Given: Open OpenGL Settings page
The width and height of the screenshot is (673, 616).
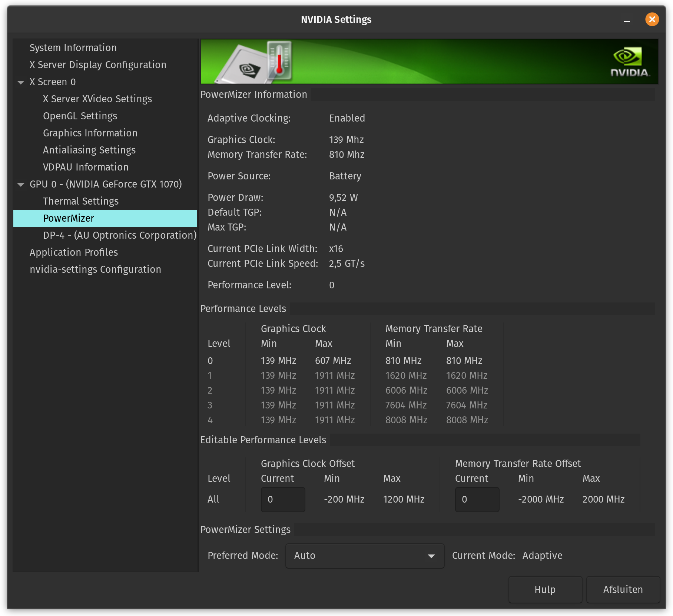Looking at the screenshot, I should click(80, 116).
